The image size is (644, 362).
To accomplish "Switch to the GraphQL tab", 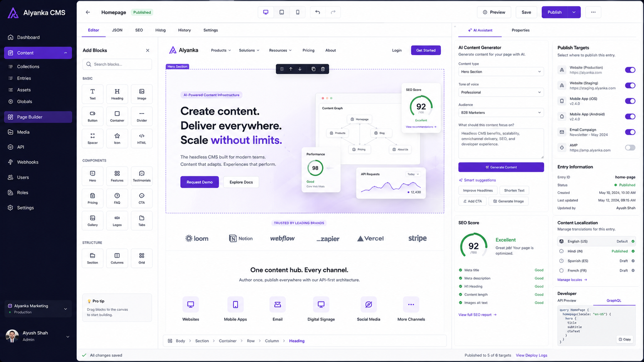I will [x=614, y=301].
